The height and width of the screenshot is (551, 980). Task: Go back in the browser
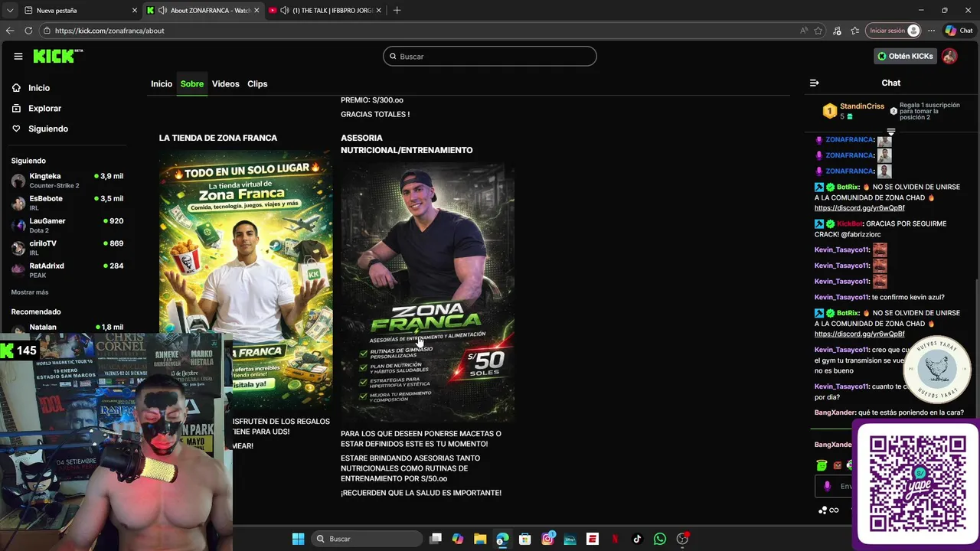[x=10, y=31]
